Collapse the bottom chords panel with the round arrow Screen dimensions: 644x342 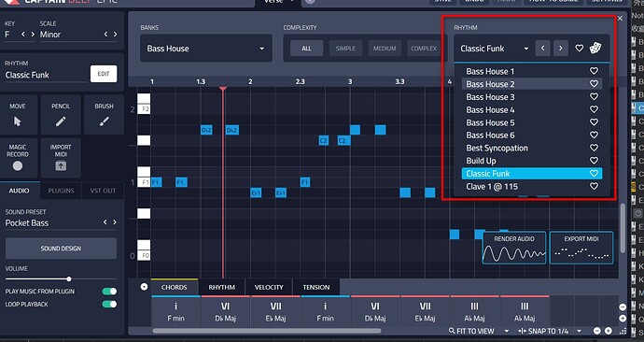[144, 287]
